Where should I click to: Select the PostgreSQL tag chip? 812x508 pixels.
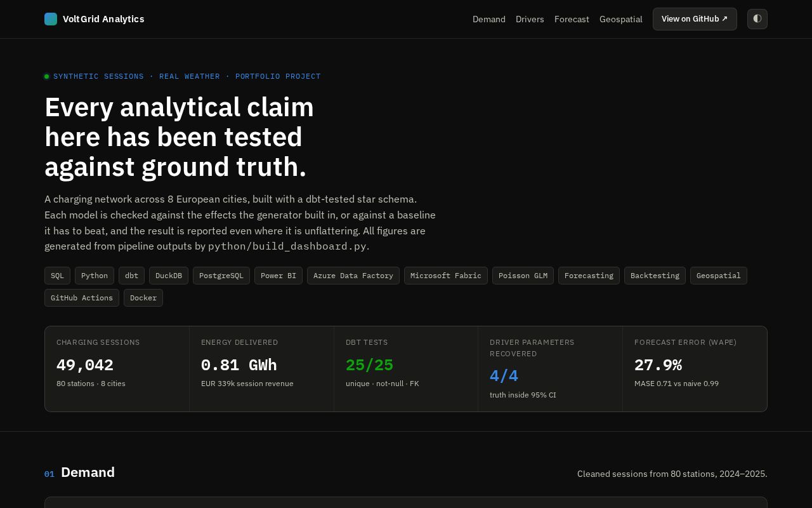(x=221, y=276)
